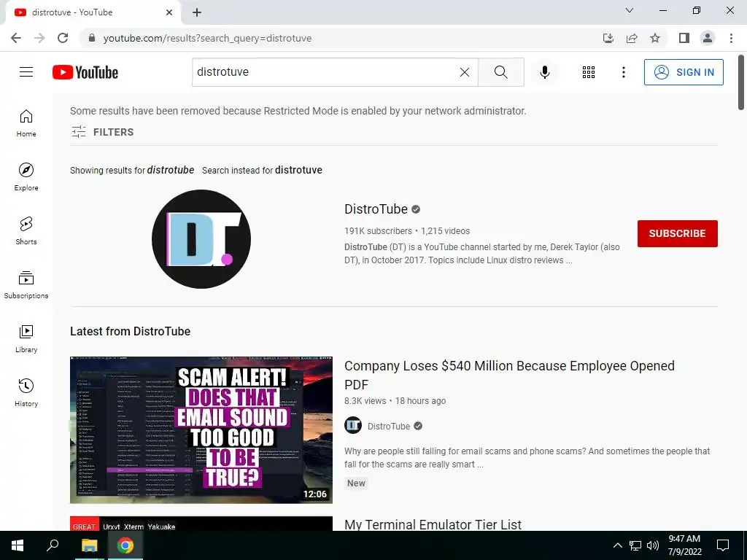
Task: Click the browser address bar URL
Action: (207, 38)
